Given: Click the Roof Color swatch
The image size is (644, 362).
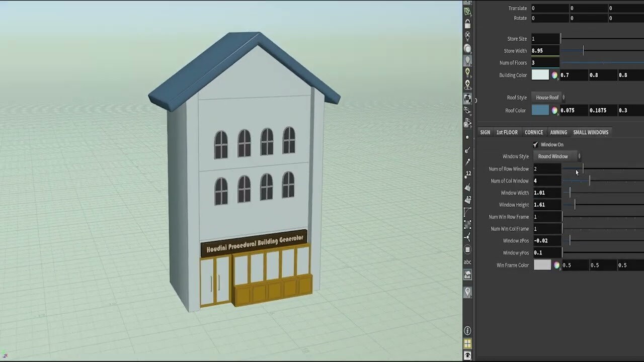Looking at the screenshot, I should [x=540, y=110].
